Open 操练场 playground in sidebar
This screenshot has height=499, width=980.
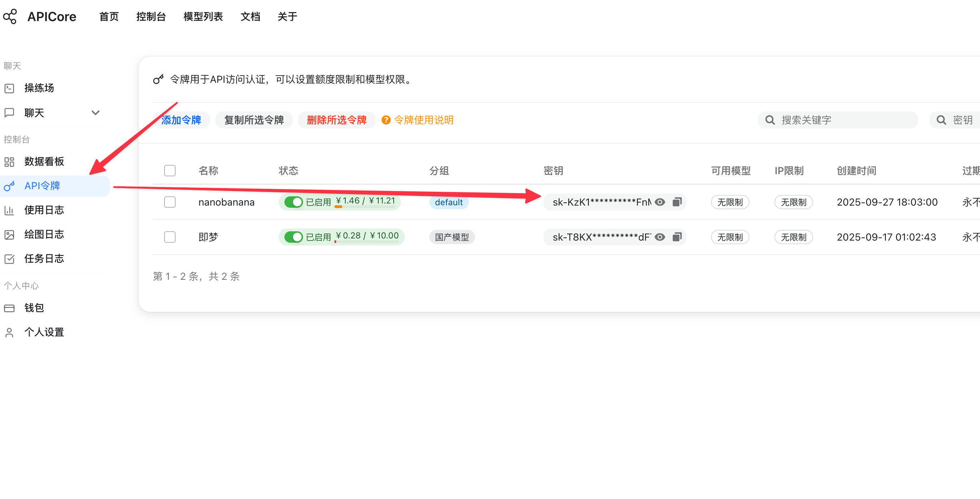pos(39,88)
